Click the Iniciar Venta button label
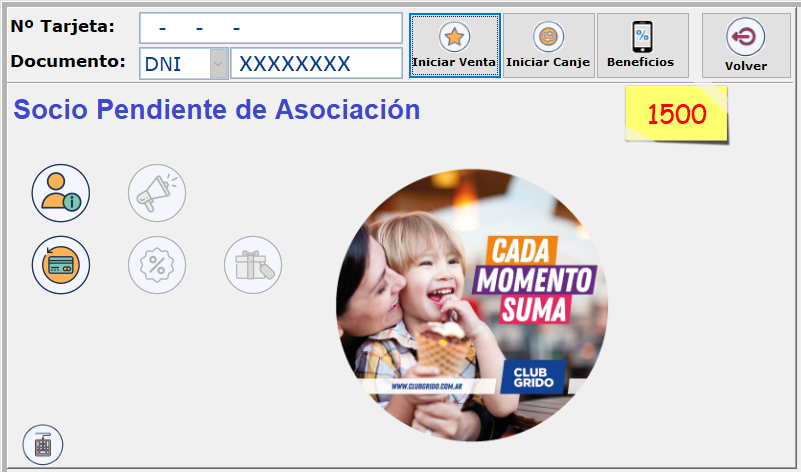This screenshot has width=801, height=472. (454, 62)
